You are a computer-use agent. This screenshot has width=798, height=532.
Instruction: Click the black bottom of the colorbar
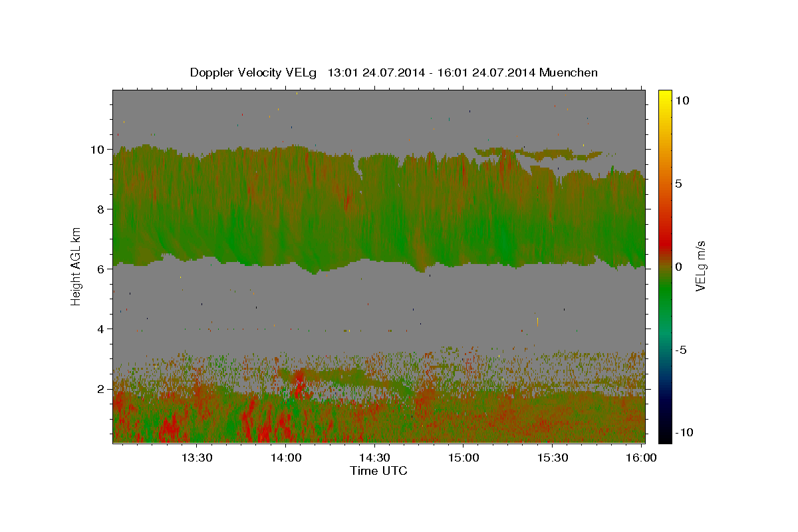coord(665,438)
